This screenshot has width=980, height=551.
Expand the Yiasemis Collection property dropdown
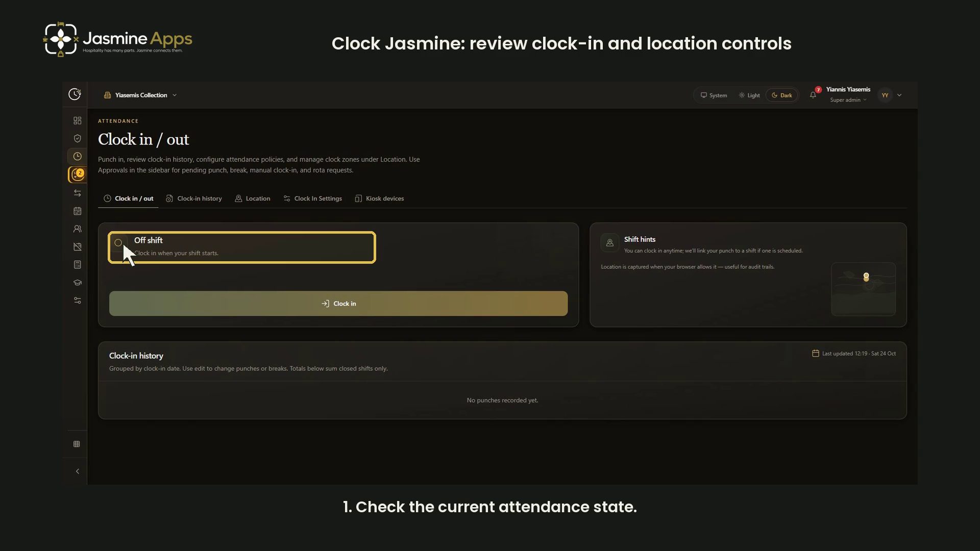coord(140,95)
